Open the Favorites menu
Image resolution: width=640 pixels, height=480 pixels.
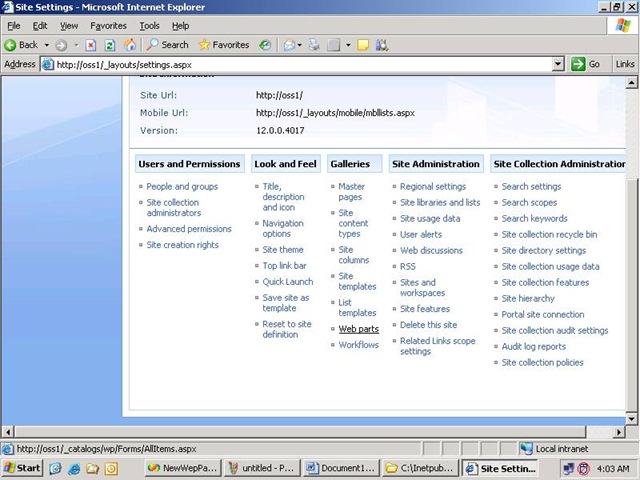tap(108, 26)
